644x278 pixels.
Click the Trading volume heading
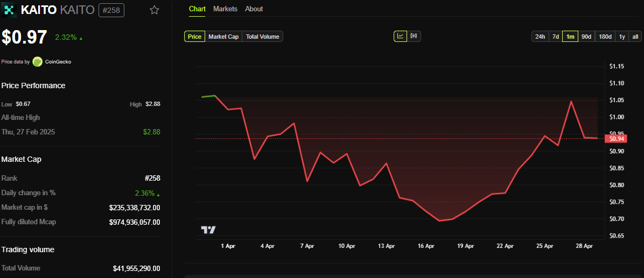click(28, 250)
